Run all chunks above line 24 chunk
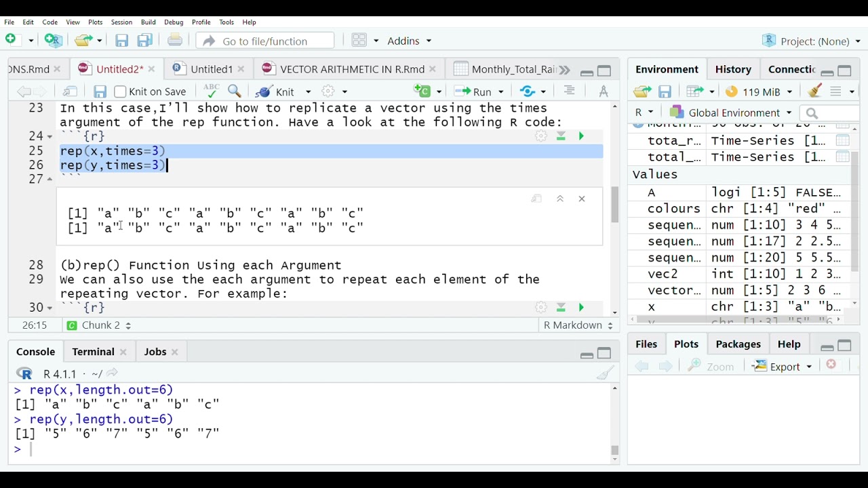Screen dimensions: 868x488 561,137
